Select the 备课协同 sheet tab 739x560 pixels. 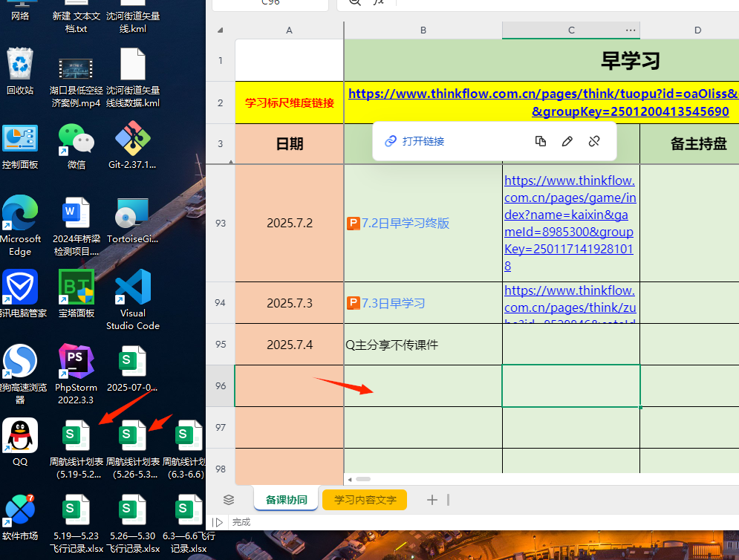[286, 500]
